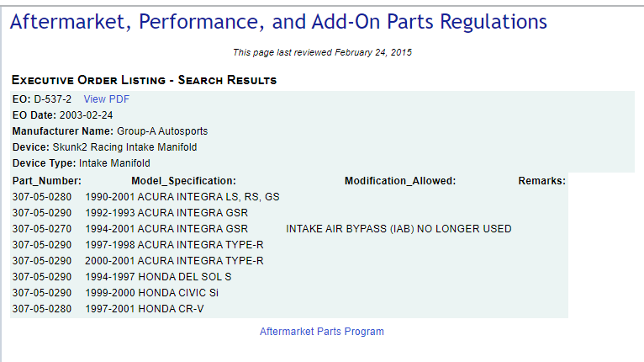Click the Intake Air Bypass no longer used note
This screenshot has width=644, height=362.
pyautogui.click(x=399, y=229)
